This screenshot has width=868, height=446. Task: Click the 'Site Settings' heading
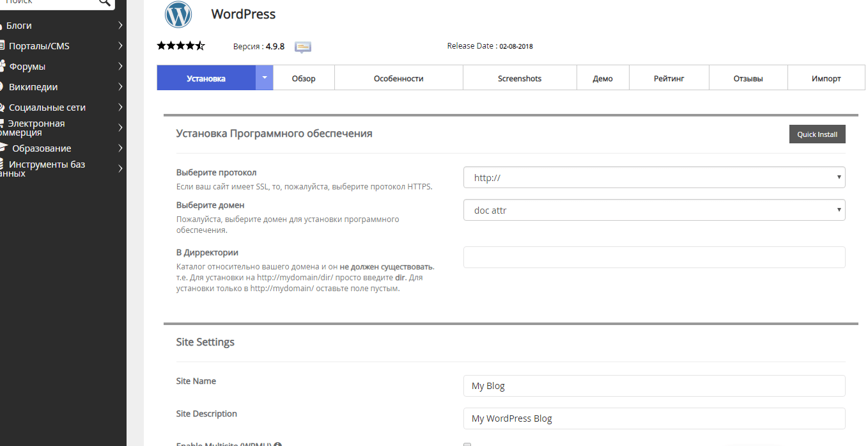tap(205, 342)
